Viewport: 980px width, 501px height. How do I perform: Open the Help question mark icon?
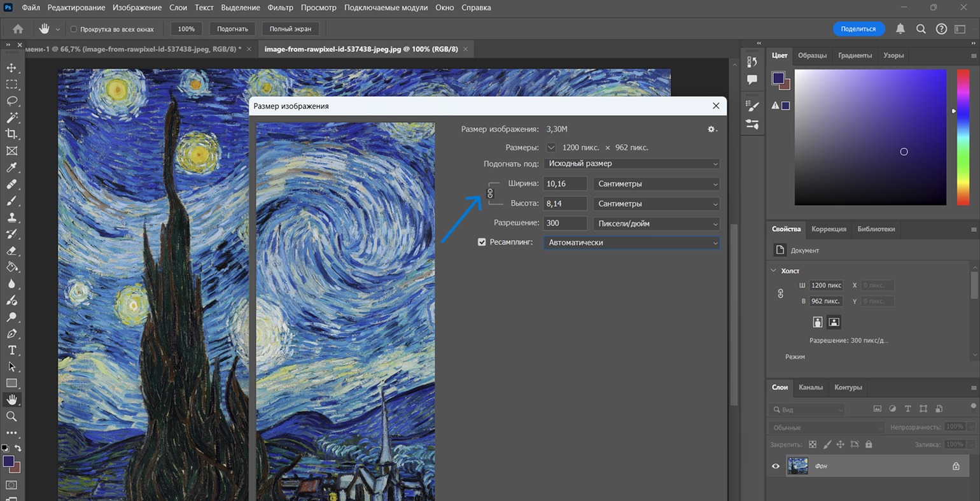941,29
